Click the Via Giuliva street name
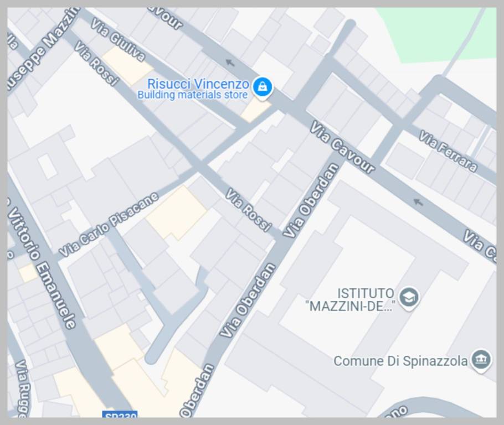Screen dimensions: 504x425 [x=117, y=40]
